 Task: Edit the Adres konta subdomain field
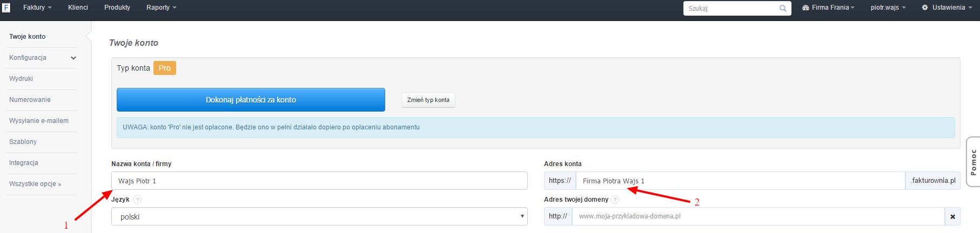point(741,181)
